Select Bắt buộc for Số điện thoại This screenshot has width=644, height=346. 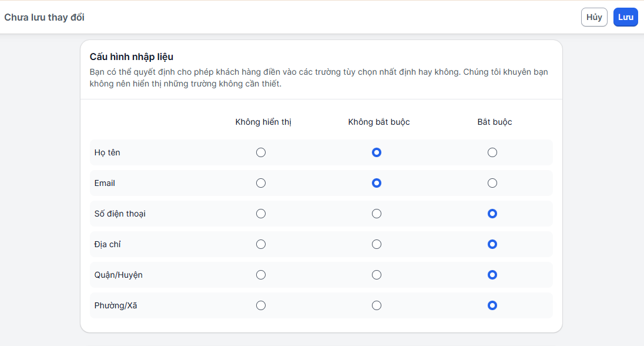point(492,214)
